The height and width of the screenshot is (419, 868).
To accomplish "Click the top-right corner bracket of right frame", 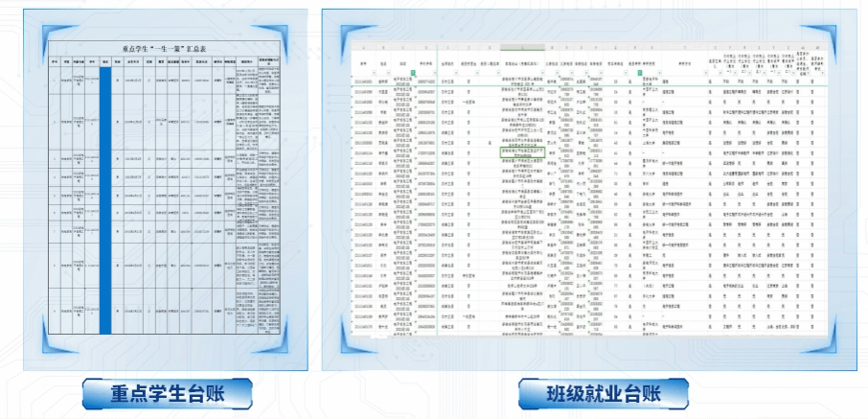I will (849, 20).
